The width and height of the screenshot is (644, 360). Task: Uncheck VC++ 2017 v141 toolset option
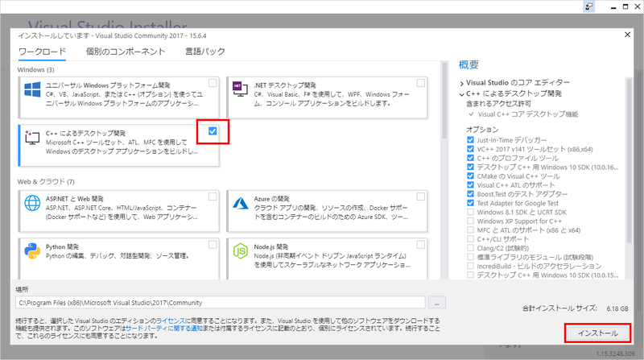[470, 149]
